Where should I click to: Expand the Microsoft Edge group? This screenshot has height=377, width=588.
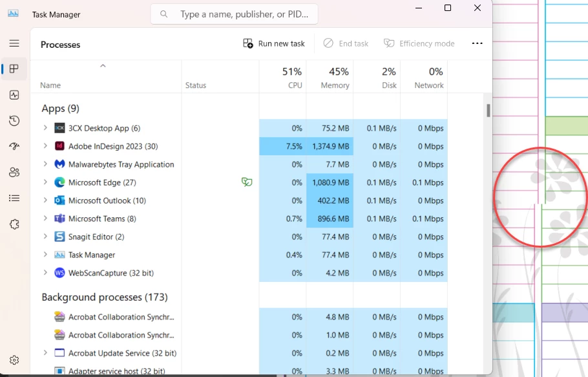tap(45, 182)
